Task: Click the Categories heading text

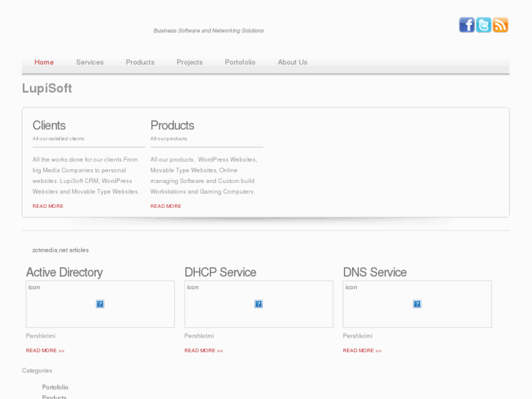Action: pyautogui.click(x=37, y=370)
